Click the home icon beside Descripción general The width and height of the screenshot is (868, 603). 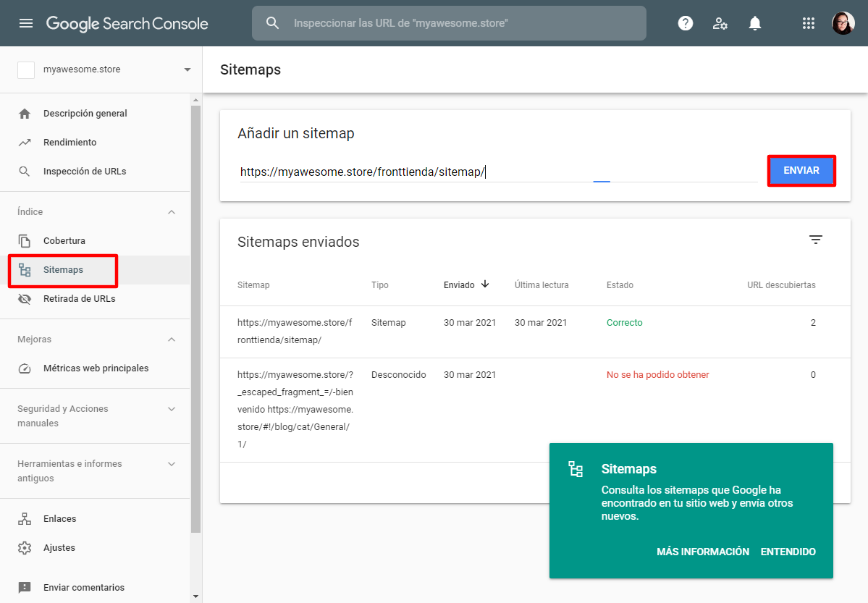pyautogui.click(x=25, y=114)
